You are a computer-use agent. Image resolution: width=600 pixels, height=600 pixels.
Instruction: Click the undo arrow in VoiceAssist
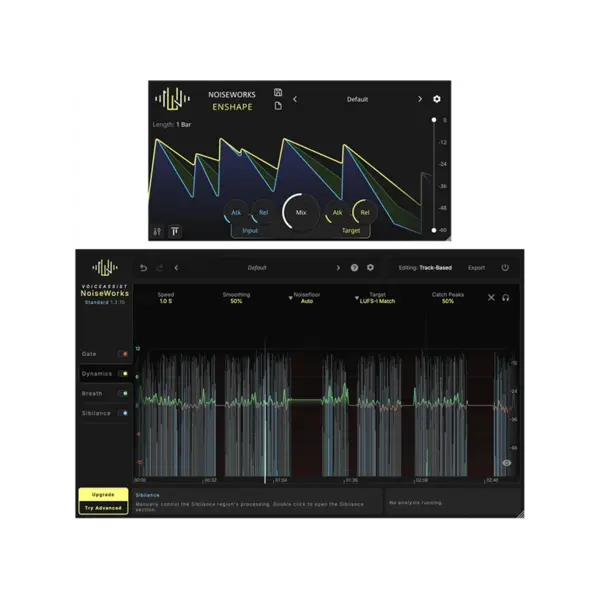(143, 268)
